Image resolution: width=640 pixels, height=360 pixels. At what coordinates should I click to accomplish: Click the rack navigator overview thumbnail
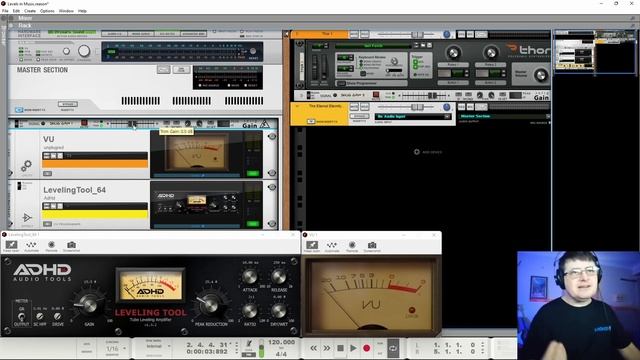click(594, 52)
